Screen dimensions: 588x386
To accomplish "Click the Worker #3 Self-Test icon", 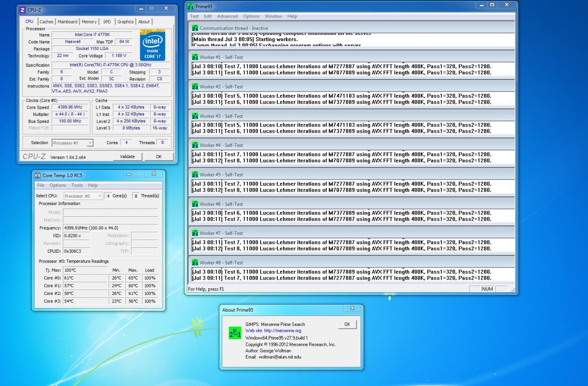I will 195,116.
